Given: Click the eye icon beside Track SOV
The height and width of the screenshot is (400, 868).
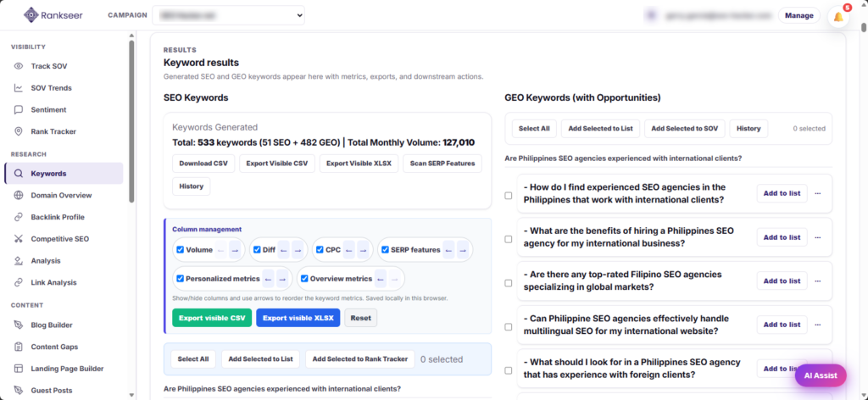Looking at the screenshot, I should [x=19, y=66].
